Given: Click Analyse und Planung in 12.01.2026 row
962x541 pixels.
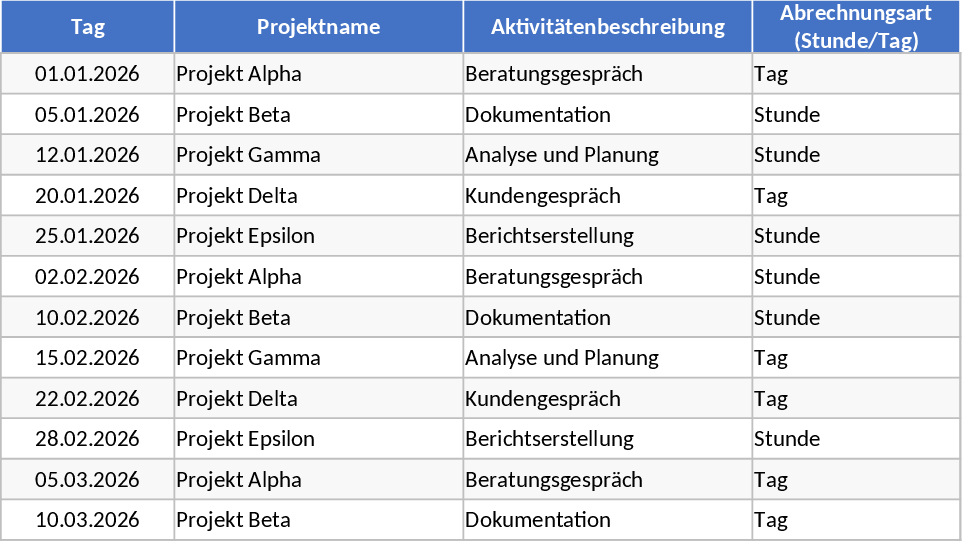Looking at the screenshot, I should click(x=562, y=155).
